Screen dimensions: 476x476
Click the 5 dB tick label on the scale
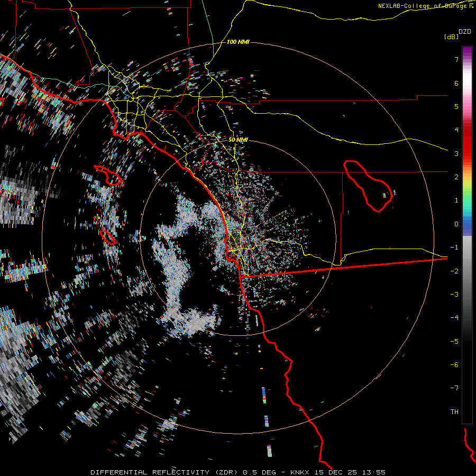point(456,106)
